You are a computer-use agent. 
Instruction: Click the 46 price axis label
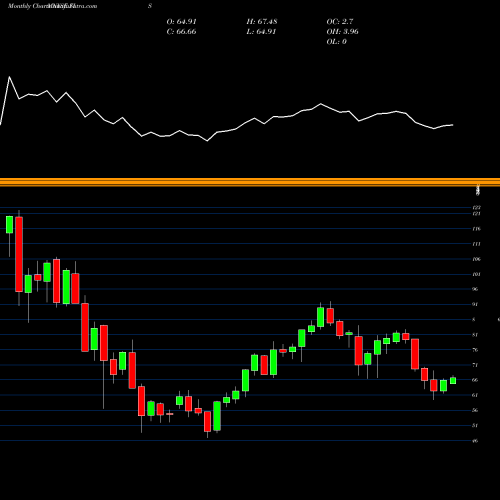point(475,441)
